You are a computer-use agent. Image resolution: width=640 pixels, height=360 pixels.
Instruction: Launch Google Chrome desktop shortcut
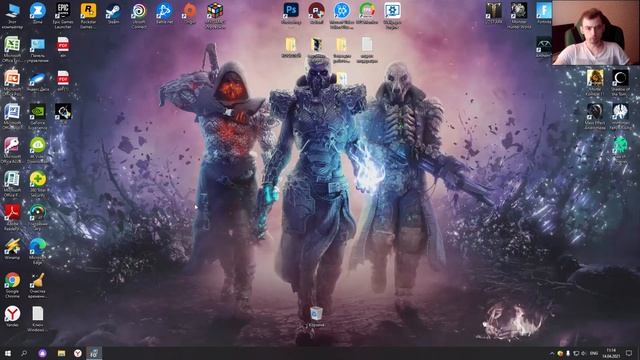coord(12,280)
